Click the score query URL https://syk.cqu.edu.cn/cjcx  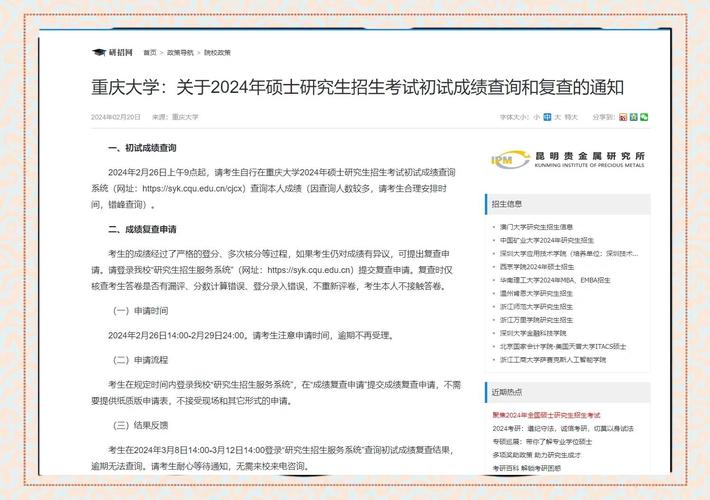point(194,188)
